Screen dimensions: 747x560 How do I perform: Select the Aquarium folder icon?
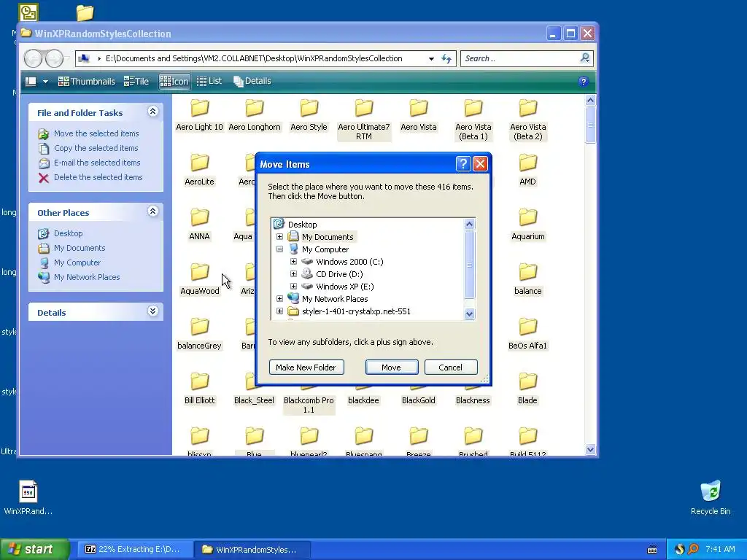528,217
